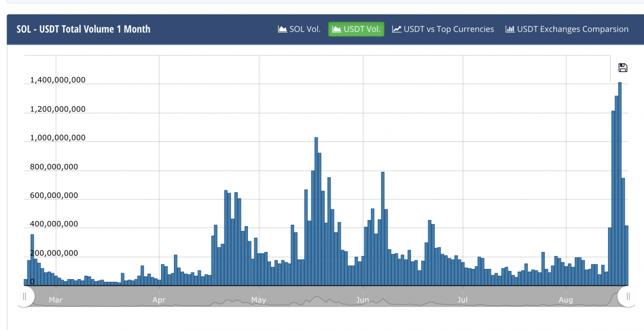Click the floppy disk save chart icon

(x=623, y=68)
